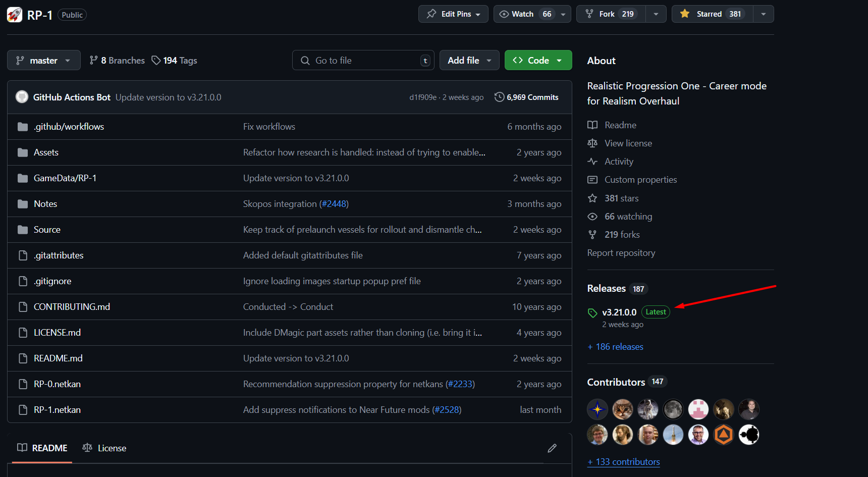Viewport: 868px width, 477px height.
Task: Open 8 Branches link
Action: [117, 61]
